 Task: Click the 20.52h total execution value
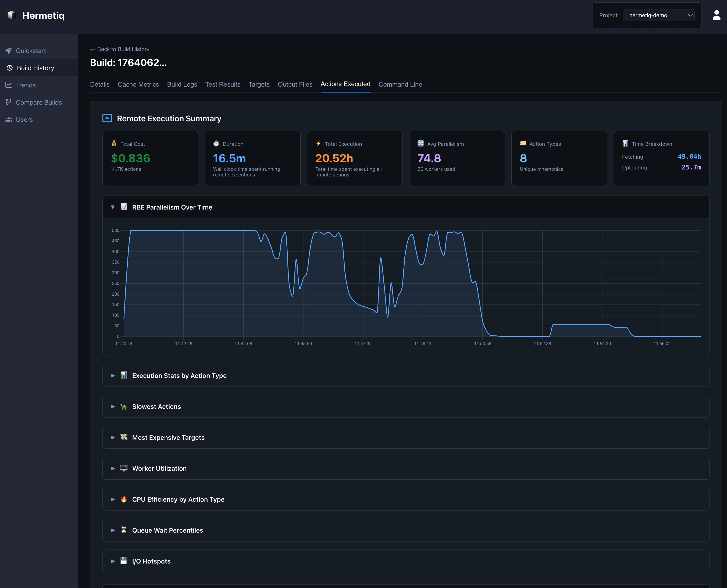point(334,158)
